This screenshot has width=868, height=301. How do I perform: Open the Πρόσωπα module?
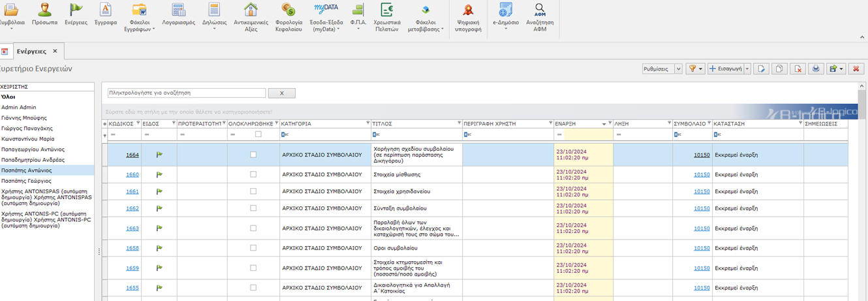point(44,14)
